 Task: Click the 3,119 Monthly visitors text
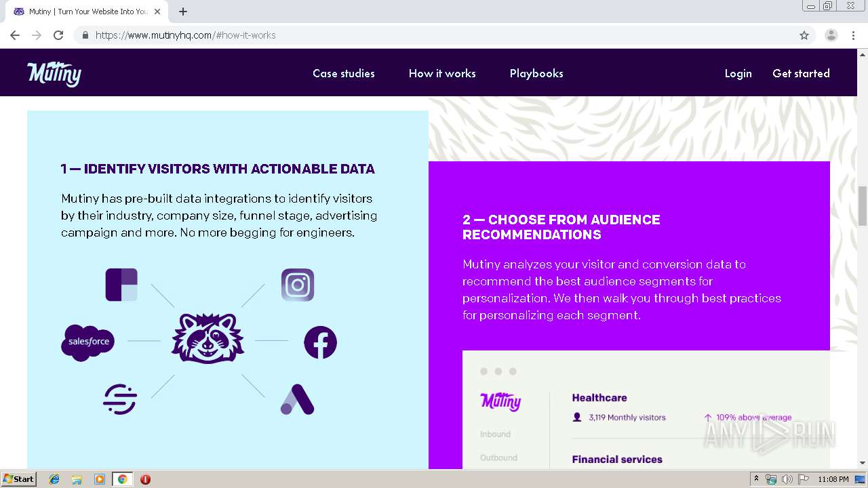coord(627,418)
